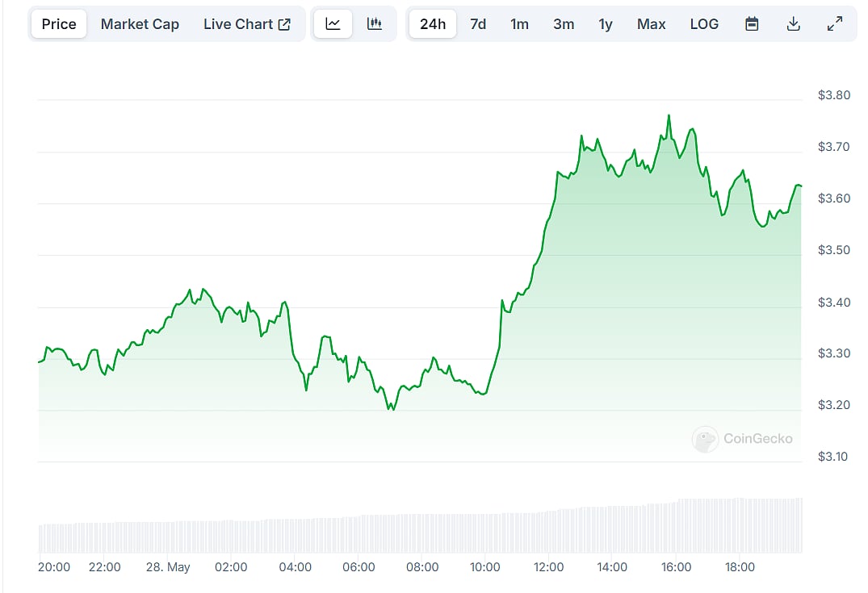This screenshot has height=593, width=868.
Task: Switch to the Price tab
Action: point(59,24)
